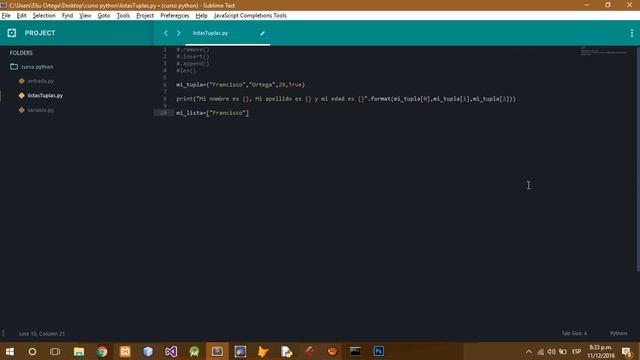This screenshot has width=640, height=360.
Task: Open the Tools menu
Action: pyautogui.click(x=123, y=16)
